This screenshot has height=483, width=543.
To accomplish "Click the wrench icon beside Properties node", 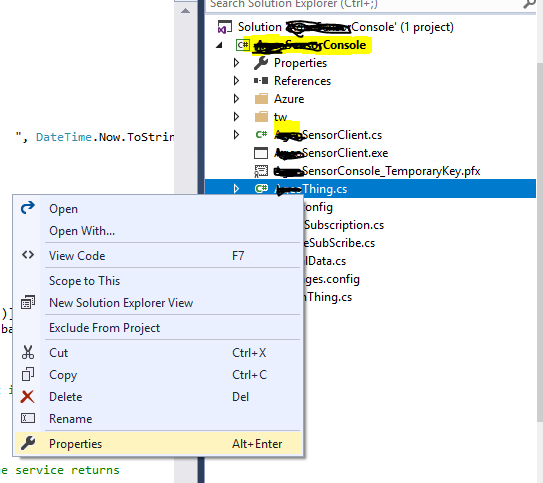I will (x=261, y=63).
